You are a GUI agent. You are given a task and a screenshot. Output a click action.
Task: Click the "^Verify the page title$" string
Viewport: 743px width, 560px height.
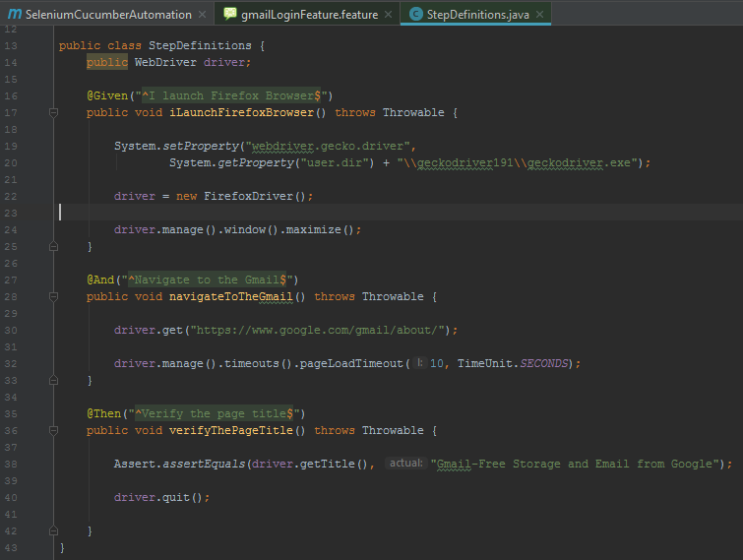(215, 413)
